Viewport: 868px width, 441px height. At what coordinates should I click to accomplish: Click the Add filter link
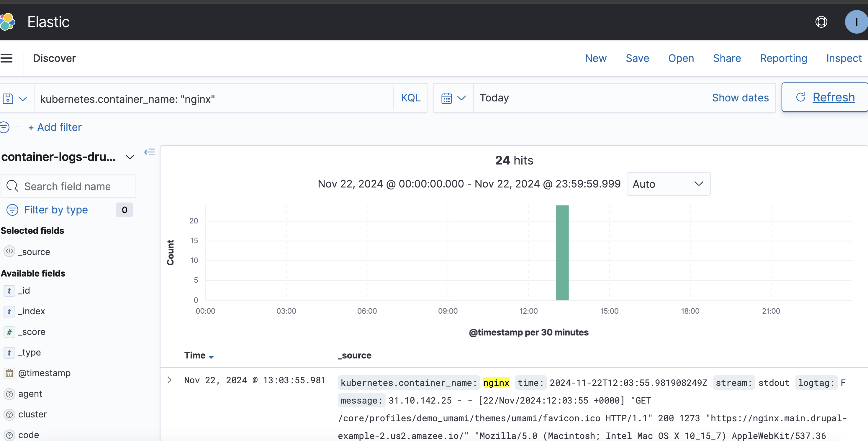click(x=55, y=127)
